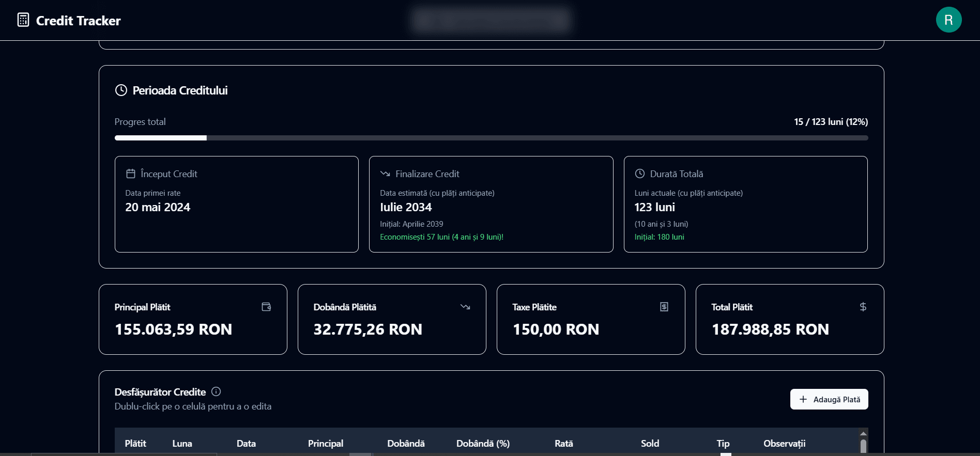Screen dimensions: 980x456
Task: Click the Credit Tracker calculator logo icon
Action: (x=23, y=20)
